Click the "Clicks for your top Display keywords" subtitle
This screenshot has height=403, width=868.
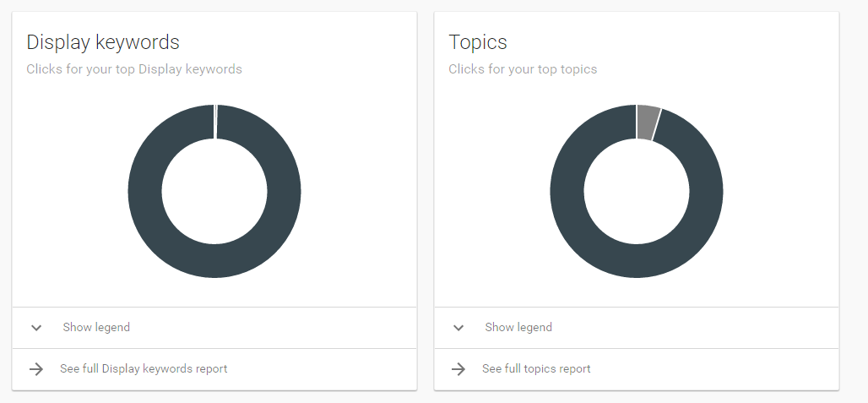pyautogui.click(x=134, y=69)
